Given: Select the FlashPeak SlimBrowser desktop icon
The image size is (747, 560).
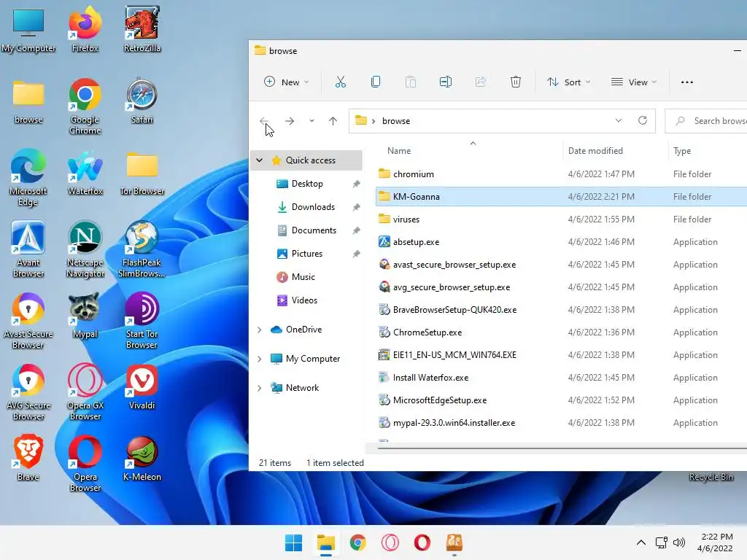Looking at the screenshot, I should coord(142,249).
